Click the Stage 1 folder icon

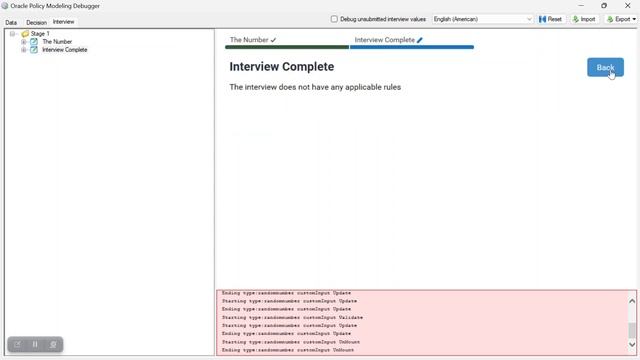click(25, 33)
